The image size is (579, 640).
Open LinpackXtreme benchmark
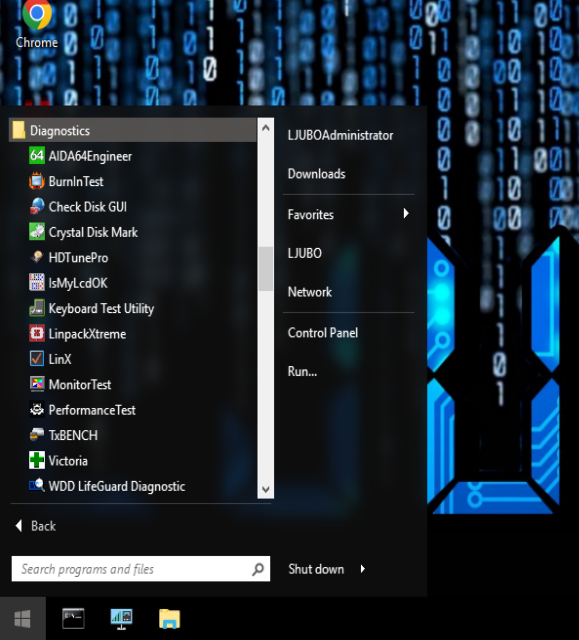tap(133, 334)
